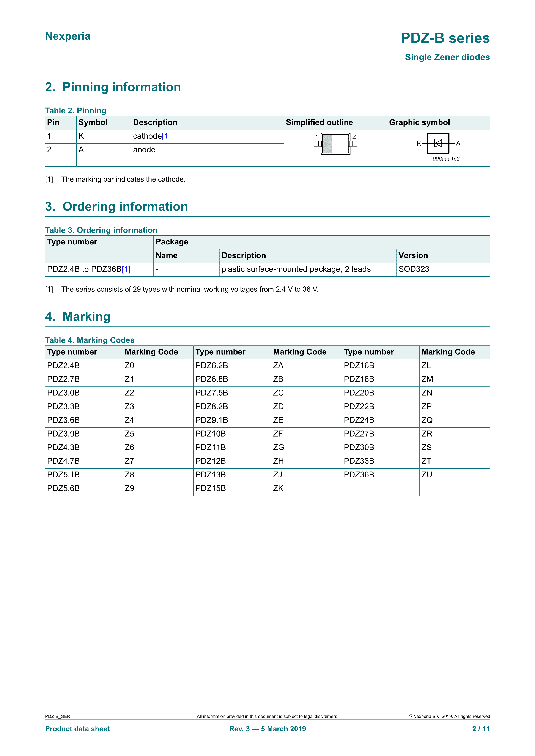Click the PDZ2.4B type number cell
Screen dimensions: 535x756
point(63,365)
